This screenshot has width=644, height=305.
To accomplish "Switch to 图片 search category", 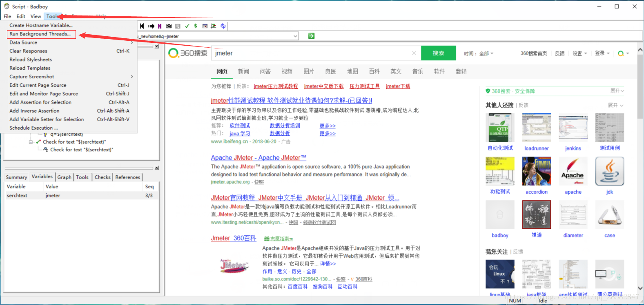I will 309,71.
